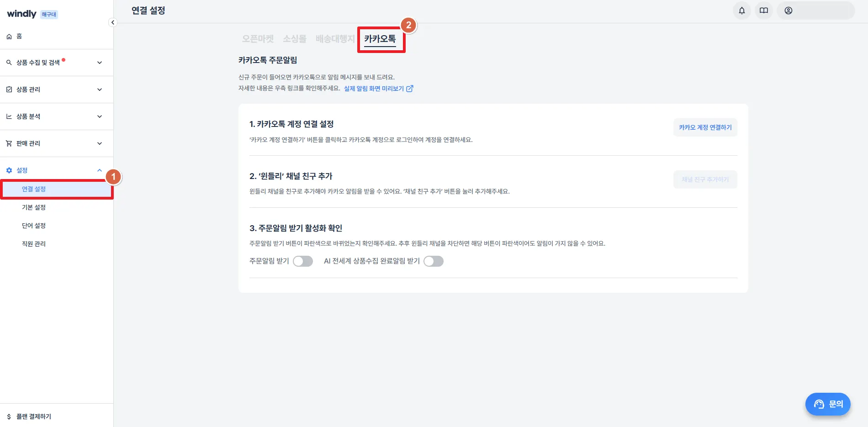This screenshot has height=427, width=868.
Task: Click the 설정 menu label
Action: 22,170
